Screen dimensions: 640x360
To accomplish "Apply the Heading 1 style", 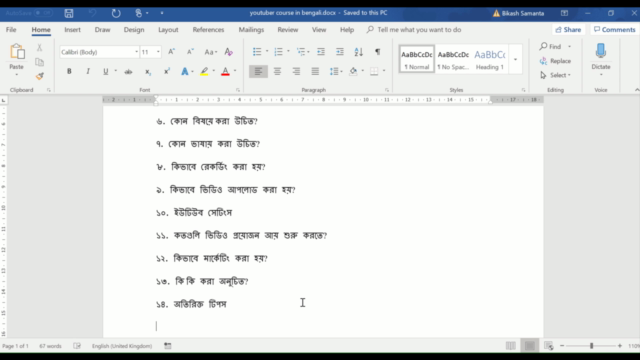I will pyautogui.click(x=490, y=59).
